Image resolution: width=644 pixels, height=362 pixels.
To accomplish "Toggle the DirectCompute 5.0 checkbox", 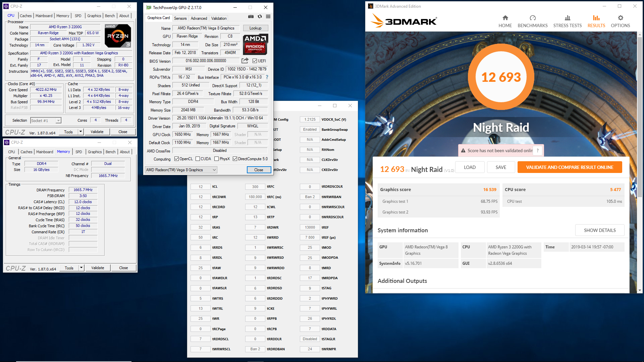I will [235, 159].
